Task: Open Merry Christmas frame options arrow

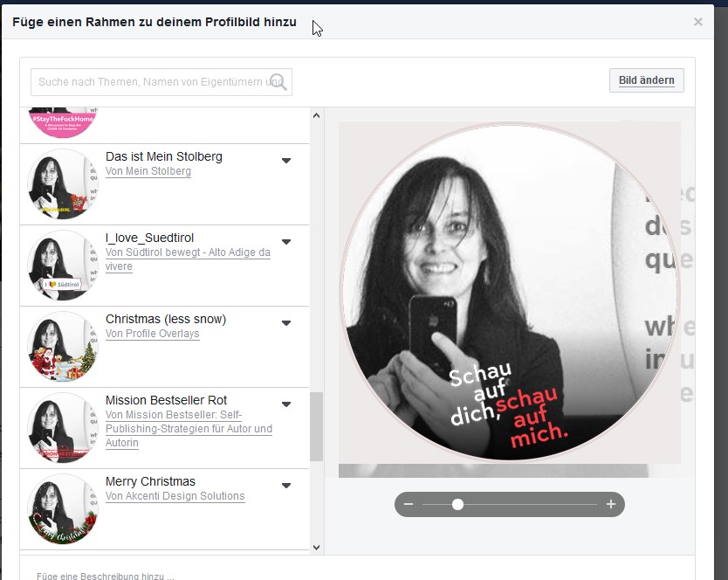Action: point(286,486)
